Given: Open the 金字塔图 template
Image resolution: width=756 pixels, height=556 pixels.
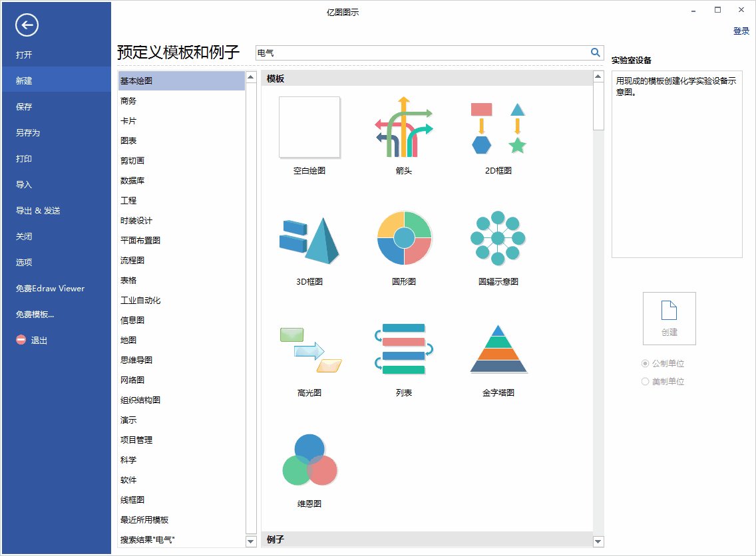Looking at the screenshot, I should [x=497, y=349].
